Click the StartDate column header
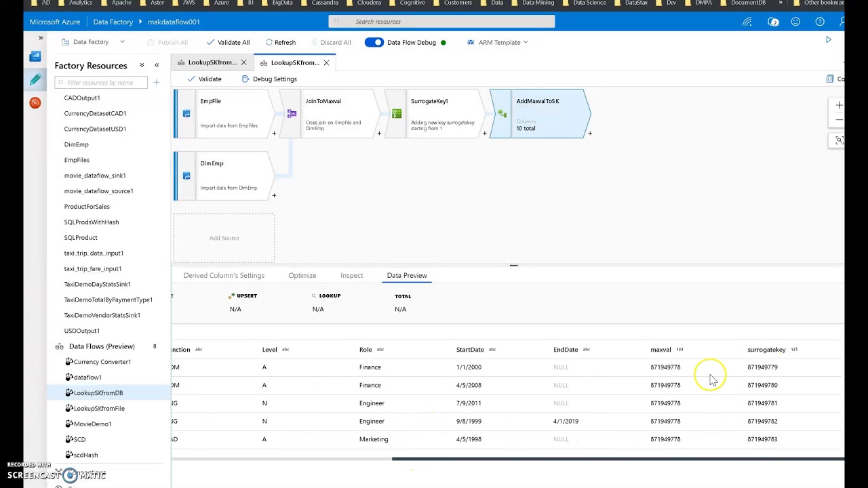Screen dimensions: 868x488 pos(470,350)
